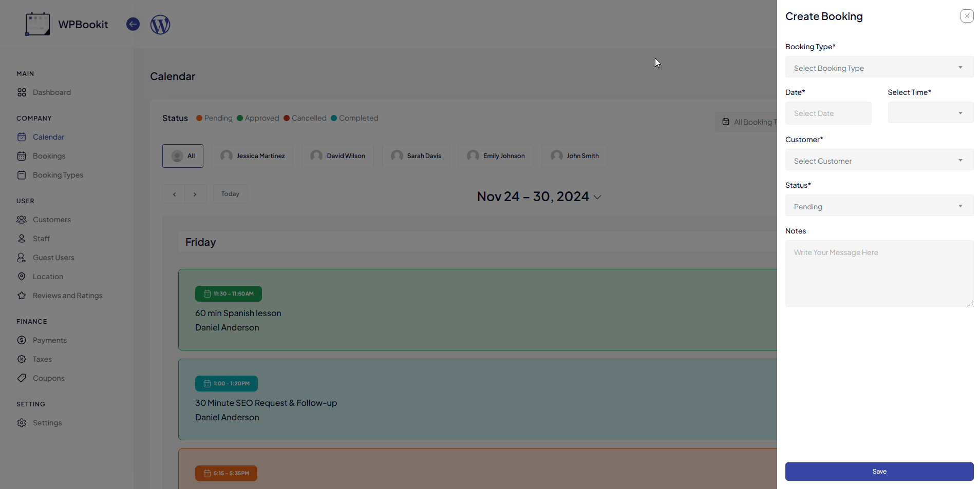
Task: Open Settings from the sidebar
Action: 47,423
